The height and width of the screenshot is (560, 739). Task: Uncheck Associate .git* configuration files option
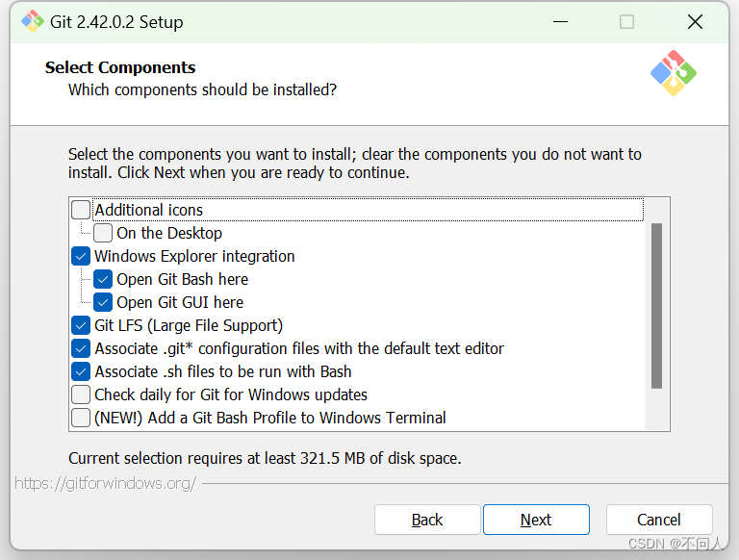coord(81,348)
